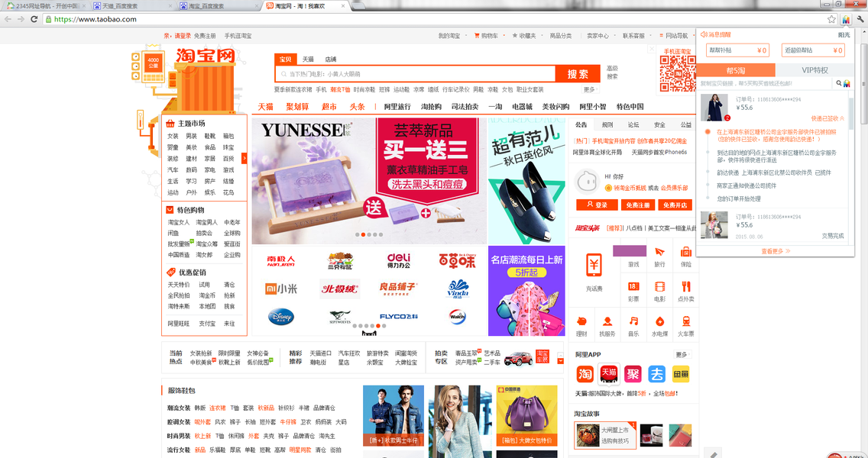Open the 购物车 shopping cart link
Screen dimensions: 868x458
[x=487, y=35]
